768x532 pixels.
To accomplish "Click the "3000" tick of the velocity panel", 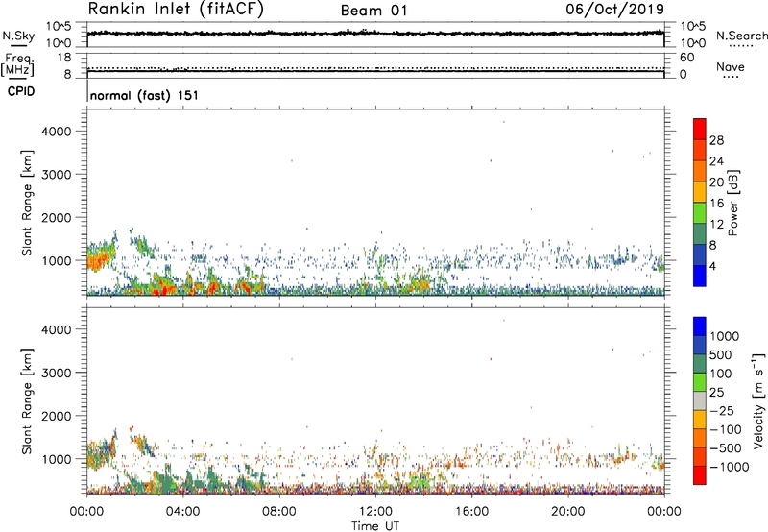I will 57,373.
